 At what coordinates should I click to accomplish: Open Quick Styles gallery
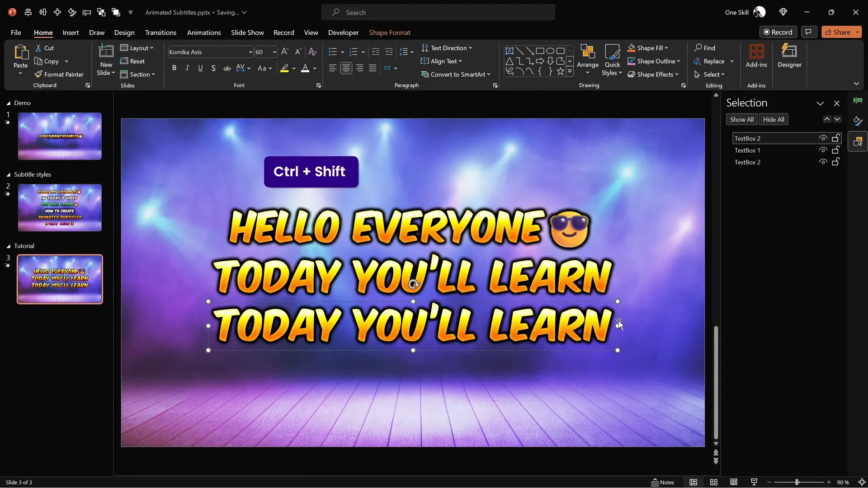[612, 60]
